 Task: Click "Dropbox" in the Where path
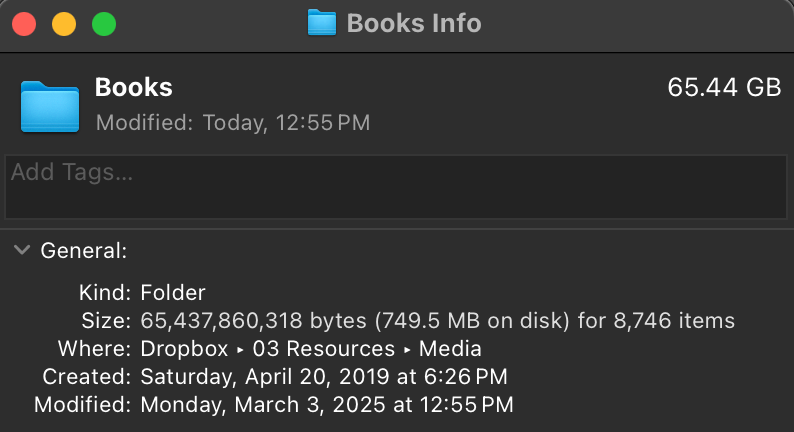(183, 349)
